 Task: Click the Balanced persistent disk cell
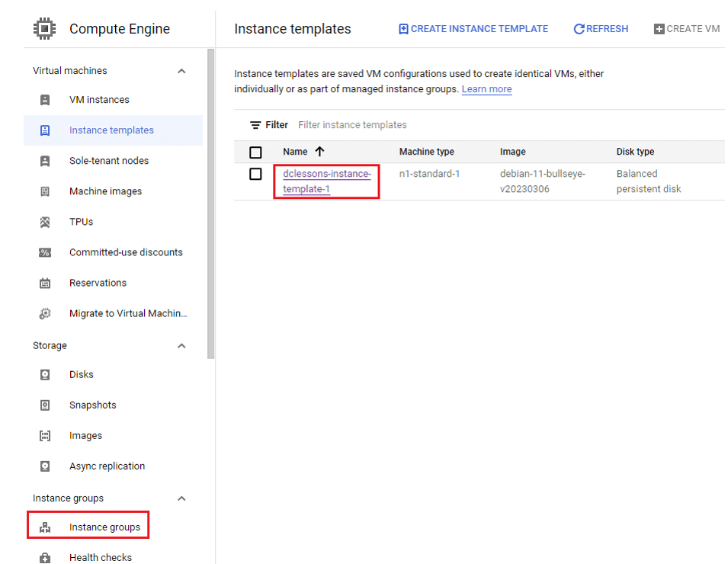coord(649,181)
